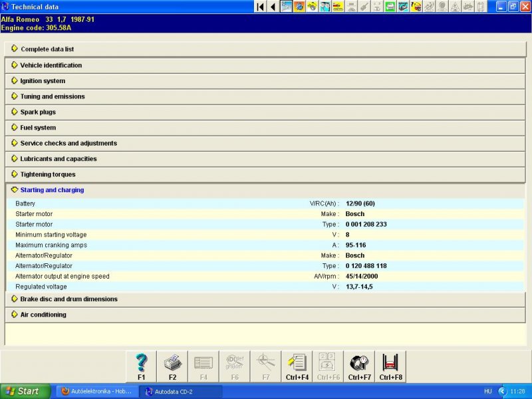This screenshot has height=399, width=532.
Task: Open the Windows Start menu
Action: (x=25, y=392)
